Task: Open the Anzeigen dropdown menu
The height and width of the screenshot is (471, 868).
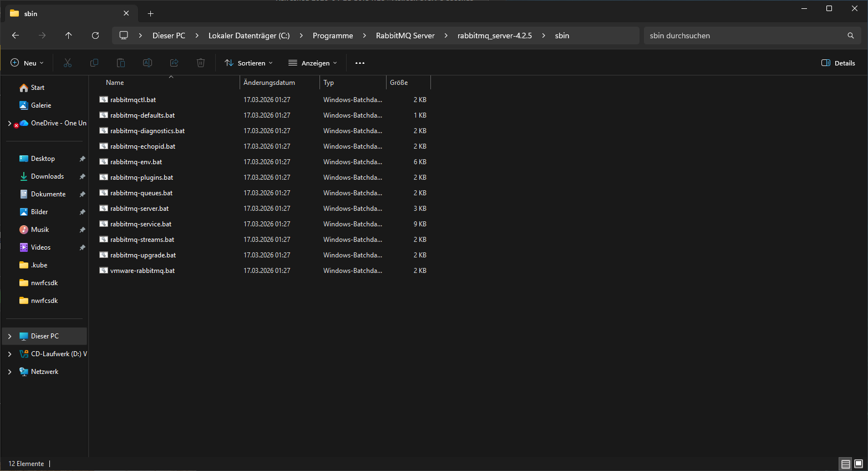Action: click(313, 63)
